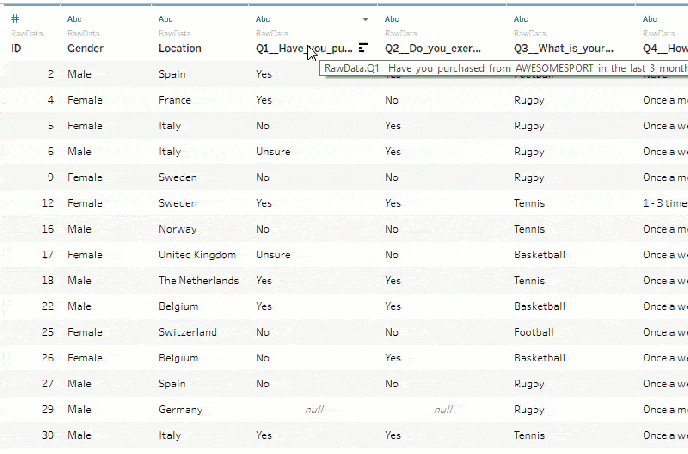Click ID cell 4 in France row

[51, 100]
